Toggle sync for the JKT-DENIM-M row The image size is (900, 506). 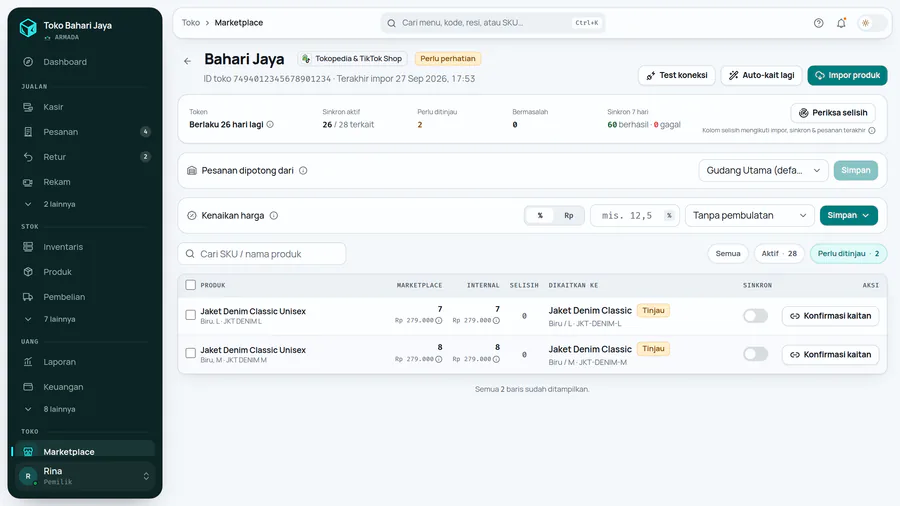tap(755, 354)
